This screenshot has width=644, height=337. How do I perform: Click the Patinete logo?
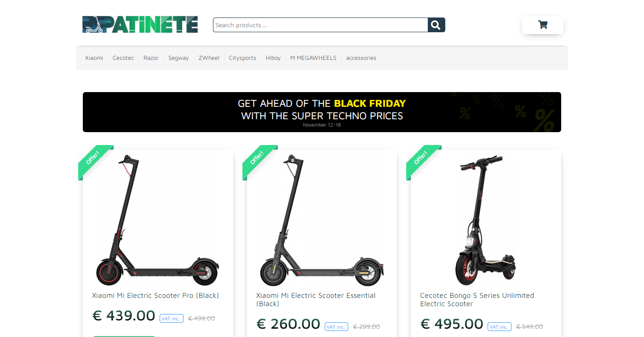point(140,24)
